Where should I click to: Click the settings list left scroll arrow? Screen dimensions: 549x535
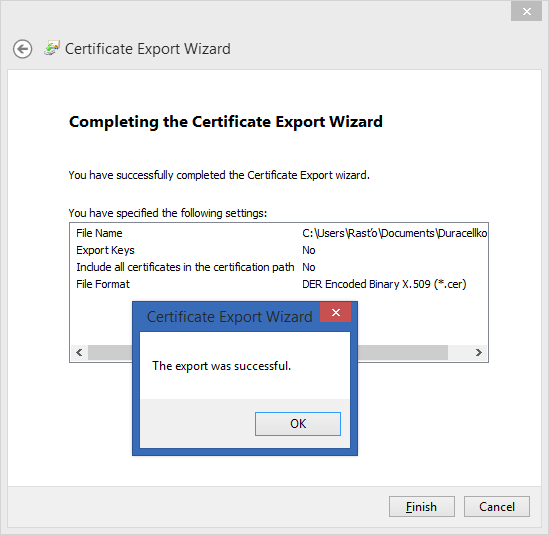[x=79, y=352]
